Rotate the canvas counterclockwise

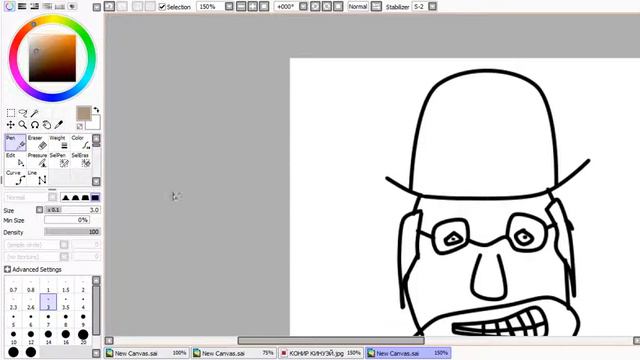[x=315, y=7]
